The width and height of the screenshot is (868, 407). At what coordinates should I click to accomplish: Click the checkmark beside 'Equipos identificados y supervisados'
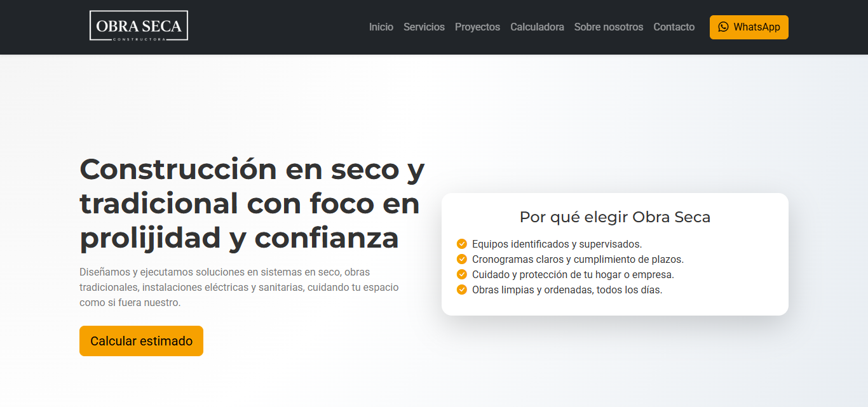[x=461, y=243]
